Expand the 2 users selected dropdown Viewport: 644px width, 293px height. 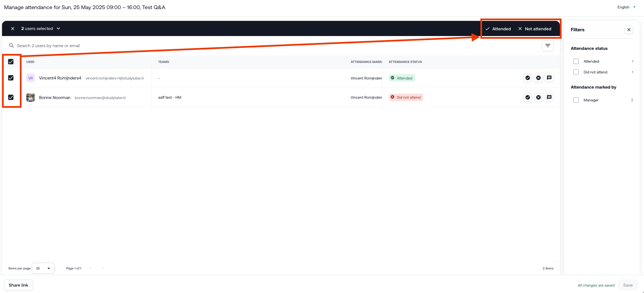[x=41, y=29]
